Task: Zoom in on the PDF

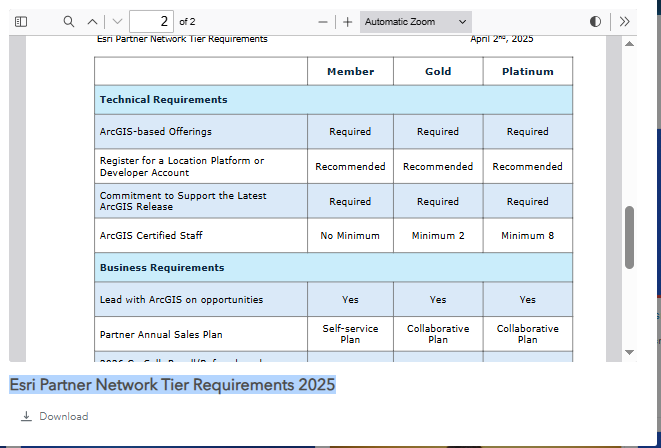Action: point(347,22)
